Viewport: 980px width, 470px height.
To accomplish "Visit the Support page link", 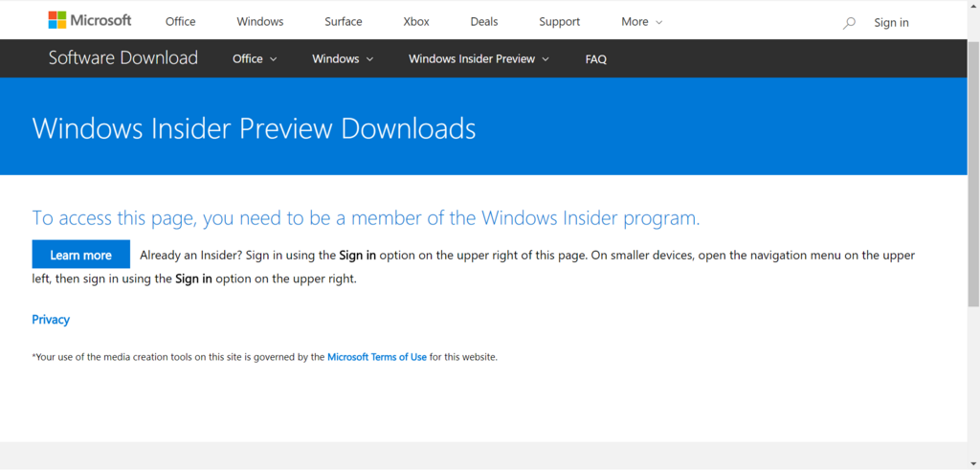I will point(559,22).
